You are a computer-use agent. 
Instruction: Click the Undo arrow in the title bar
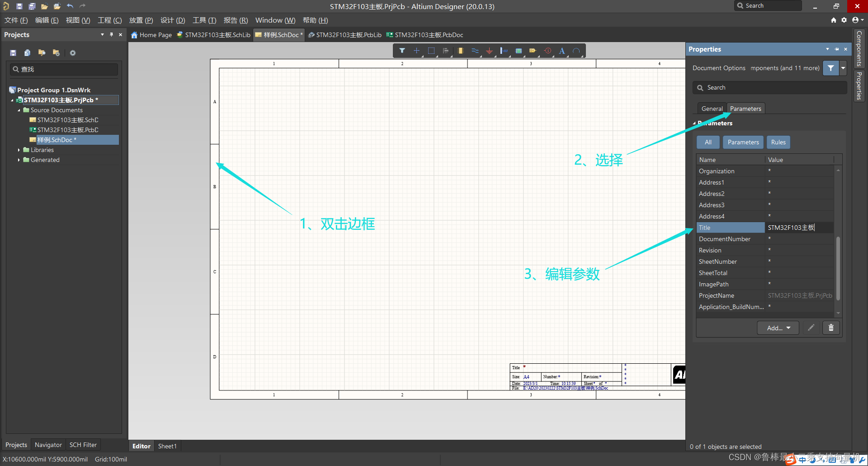point(70,6)
